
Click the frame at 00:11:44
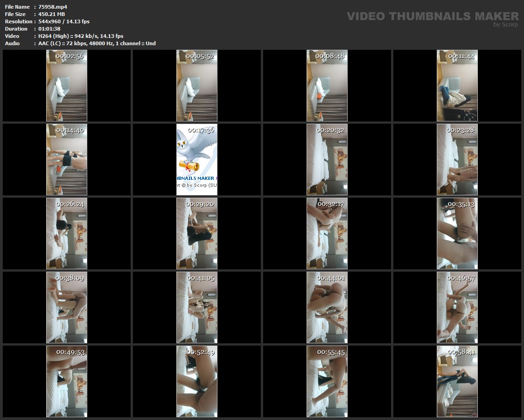[x=457, y=86]
